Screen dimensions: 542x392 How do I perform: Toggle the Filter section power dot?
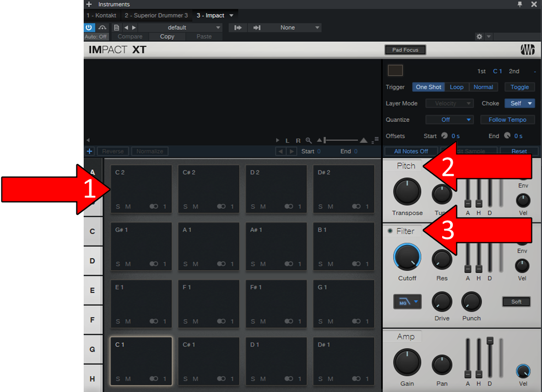390,231
